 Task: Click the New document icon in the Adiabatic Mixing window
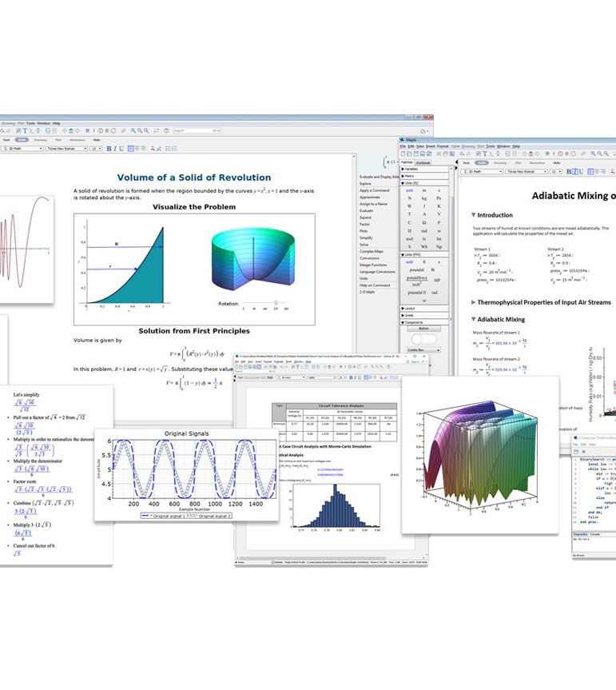pyautogui.click(x=403, y=154)
